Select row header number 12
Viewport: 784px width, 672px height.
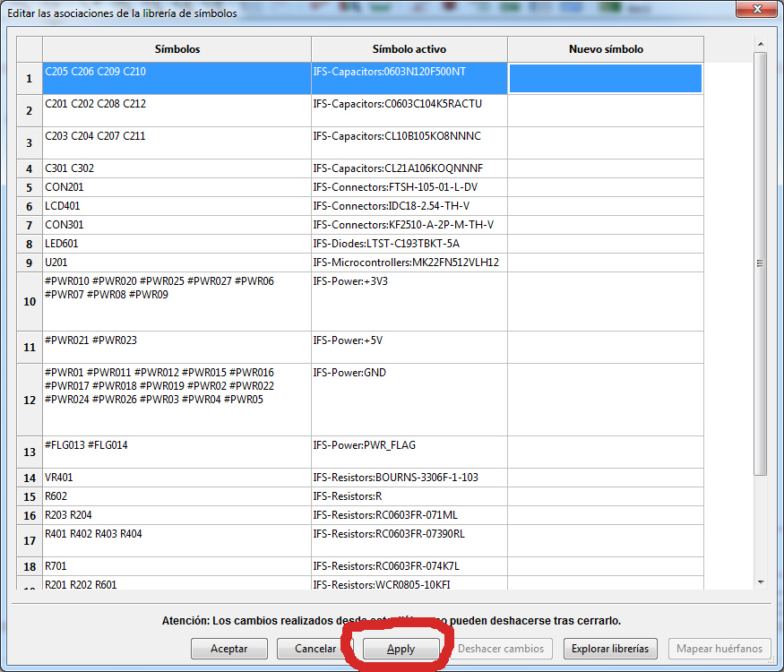[x=29, y=400]
